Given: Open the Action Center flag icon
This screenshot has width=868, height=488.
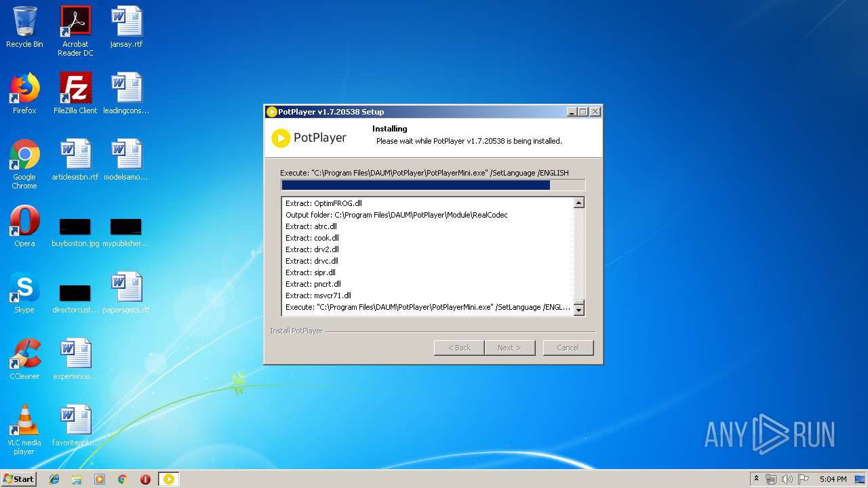Looking at the screenshot, I should 803,479.
